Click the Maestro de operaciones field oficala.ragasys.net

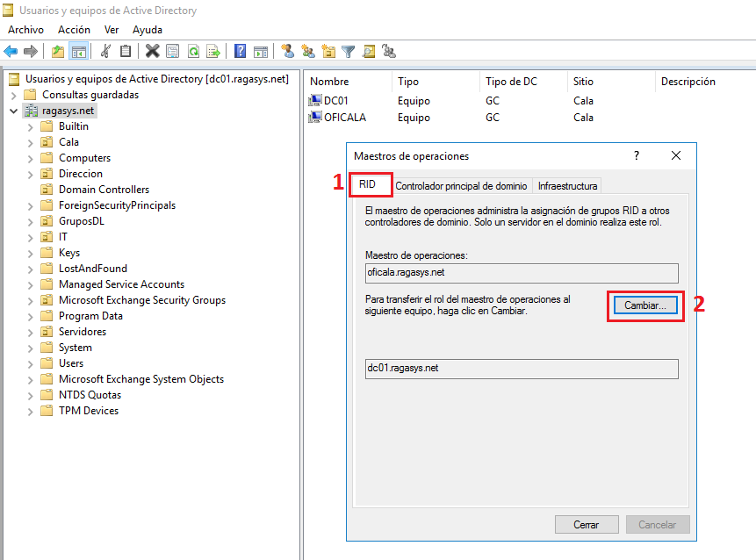tap(522, 273)
